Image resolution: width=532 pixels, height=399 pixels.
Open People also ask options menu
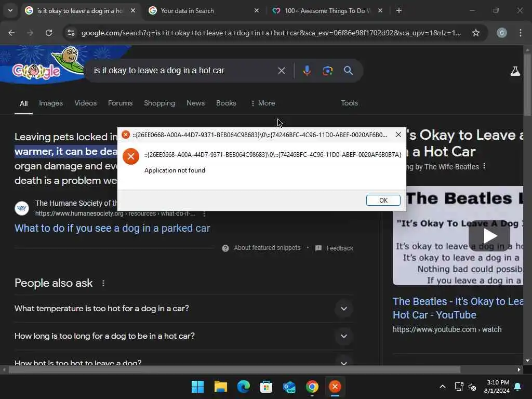[x=103, y=283]
